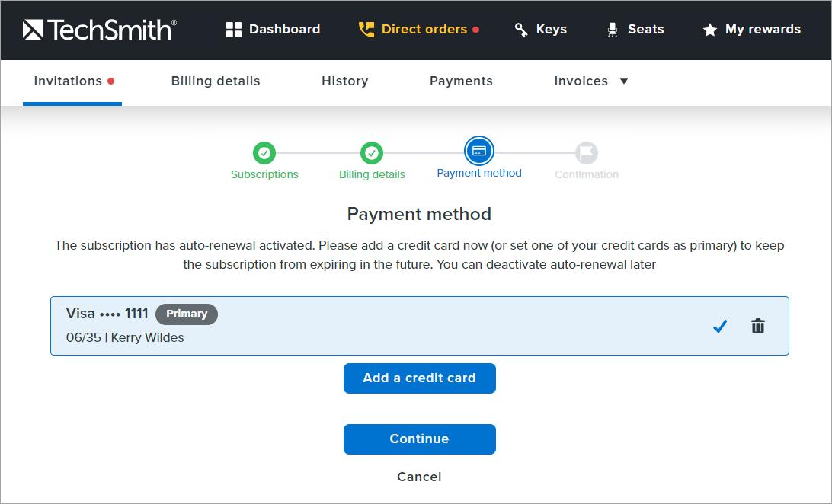
Task: Expand the Invoices dropdown arrow
Action: pos(624,81)
